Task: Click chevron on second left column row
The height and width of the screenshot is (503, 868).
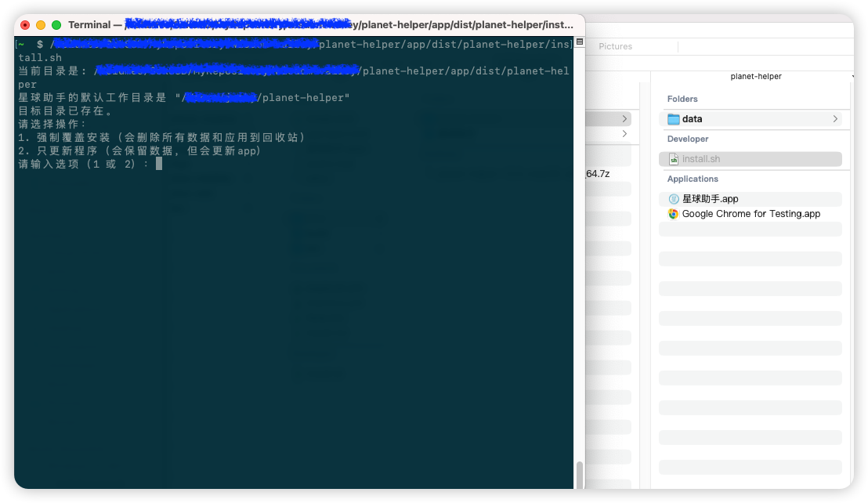Action: click(x=624, y=134)
